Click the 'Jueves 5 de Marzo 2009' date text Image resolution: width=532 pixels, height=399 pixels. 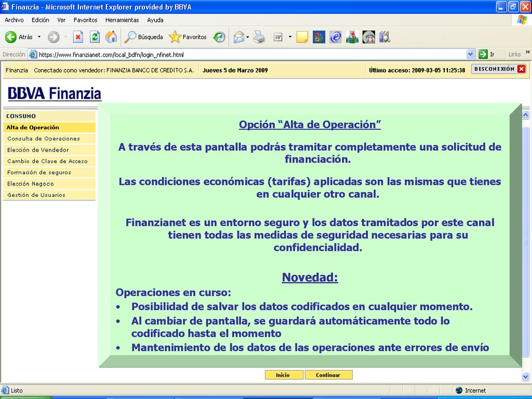235,70
